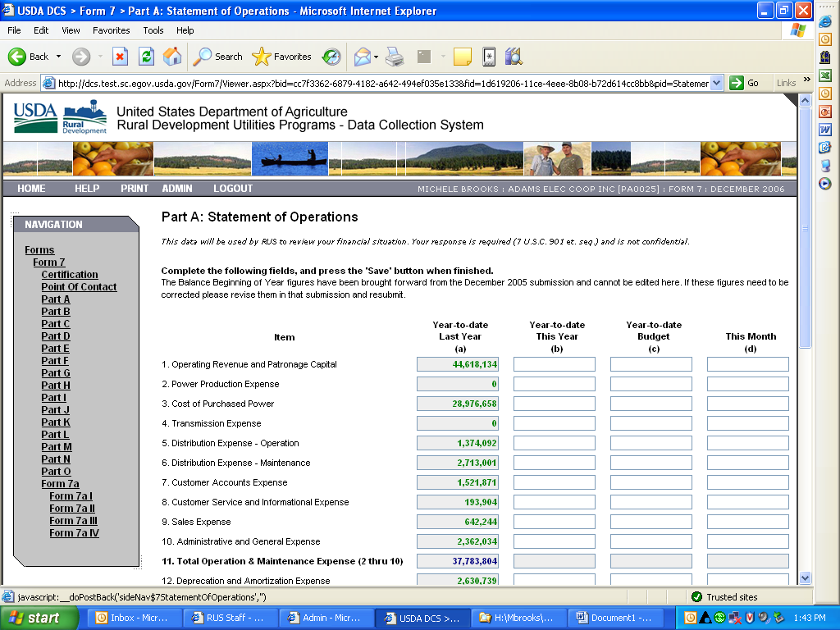Go to the browser Home page icon

pyautogui.click(x=172, y=57)
